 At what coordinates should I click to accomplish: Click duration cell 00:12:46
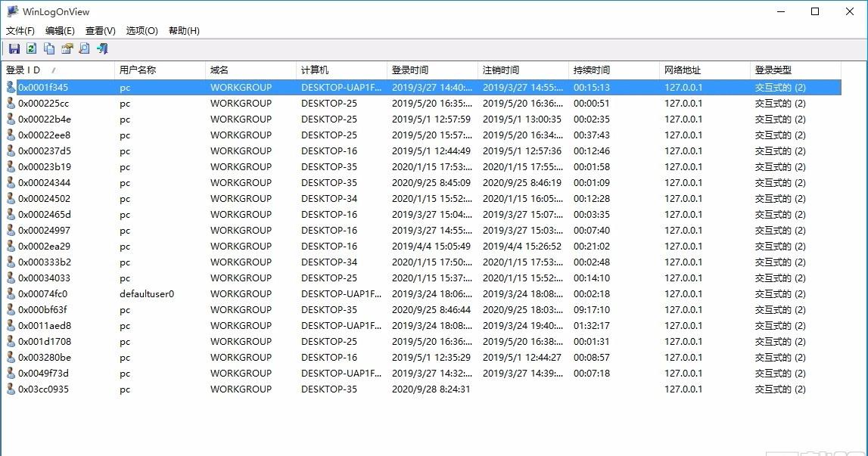592,151
